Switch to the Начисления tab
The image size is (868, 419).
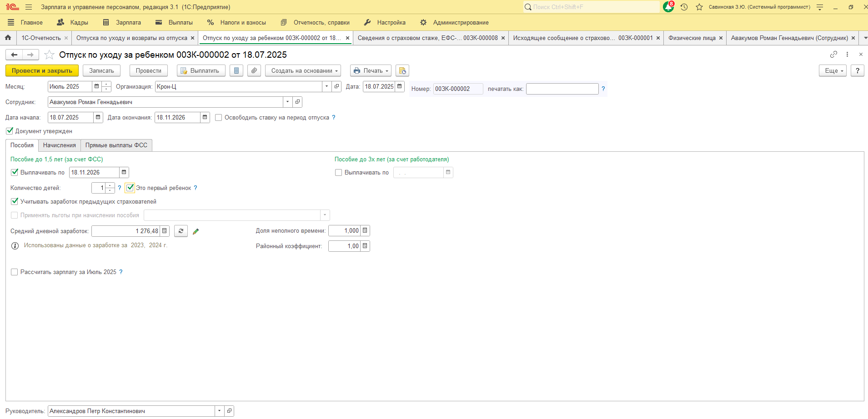click(x=60, y=145)
